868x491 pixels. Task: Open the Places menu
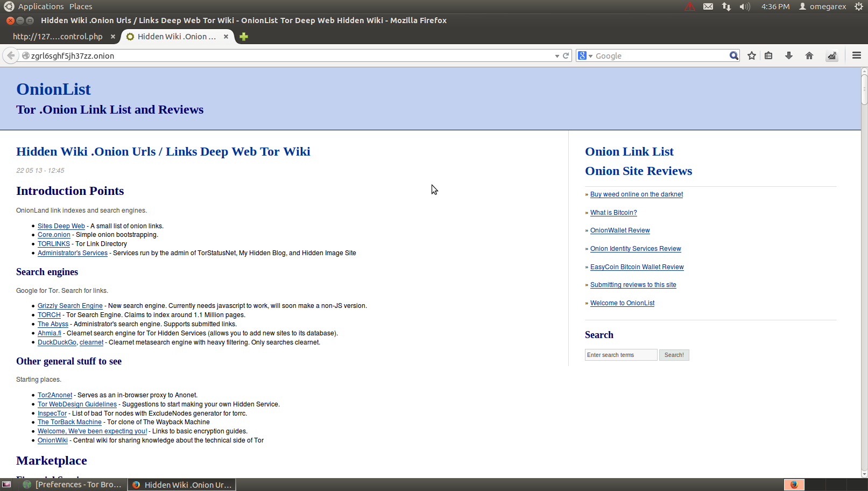[81, 6]
